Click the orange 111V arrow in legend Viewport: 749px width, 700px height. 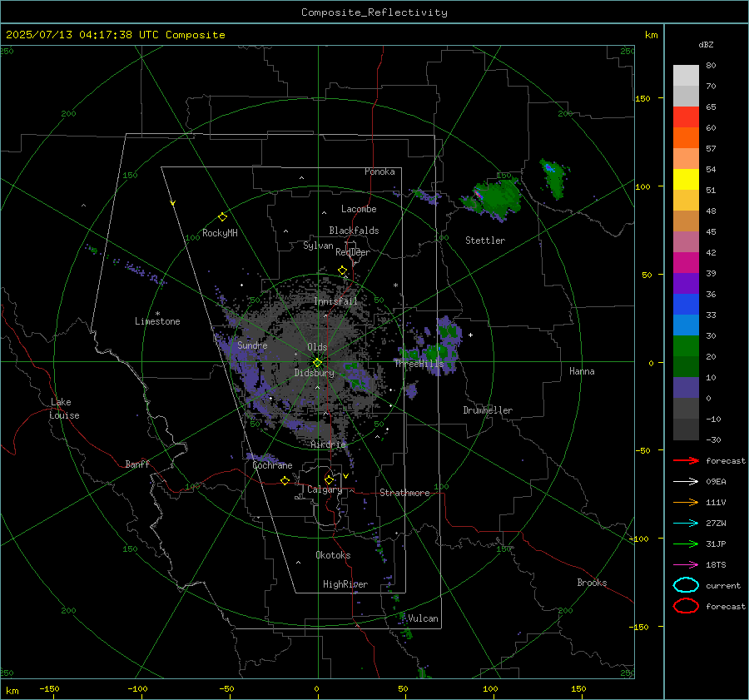click(x=686, y=502)
